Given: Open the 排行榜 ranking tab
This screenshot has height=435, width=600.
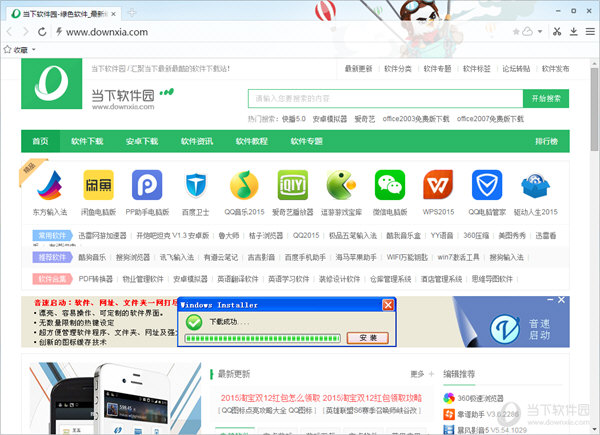Looking at the screenshot, I should (546, 141).
